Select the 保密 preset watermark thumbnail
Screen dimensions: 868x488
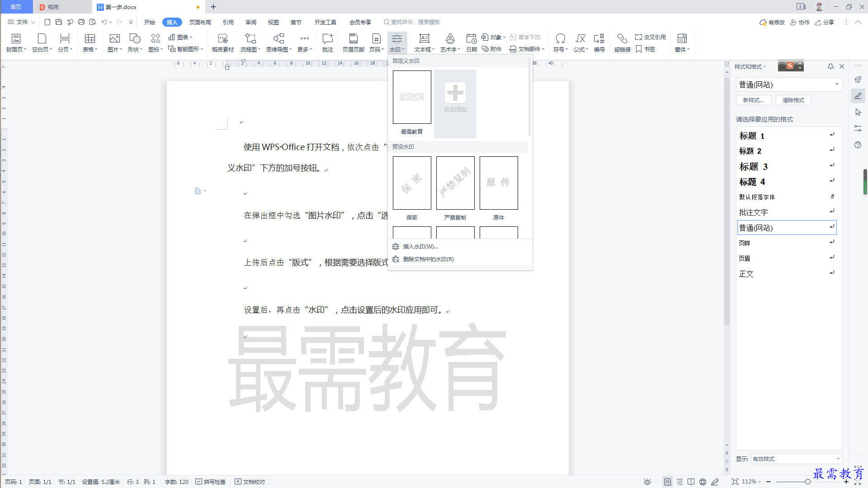tap(412, 183)
